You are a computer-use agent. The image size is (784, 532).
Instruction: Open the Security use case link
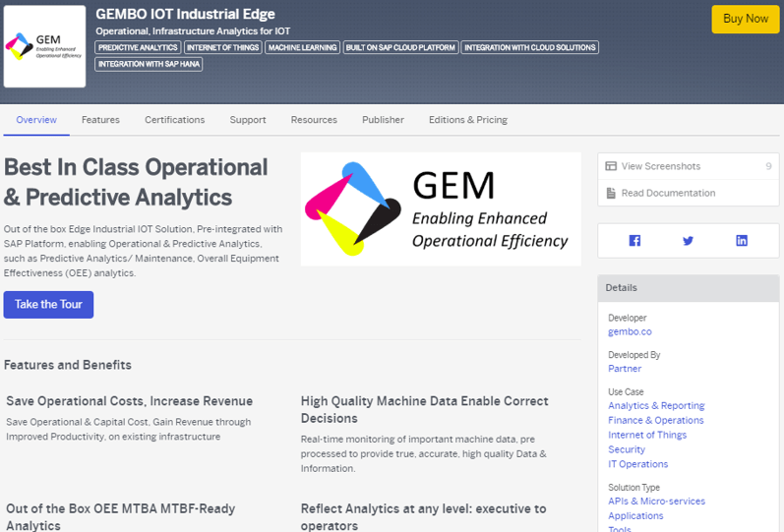tap(627, 449)
